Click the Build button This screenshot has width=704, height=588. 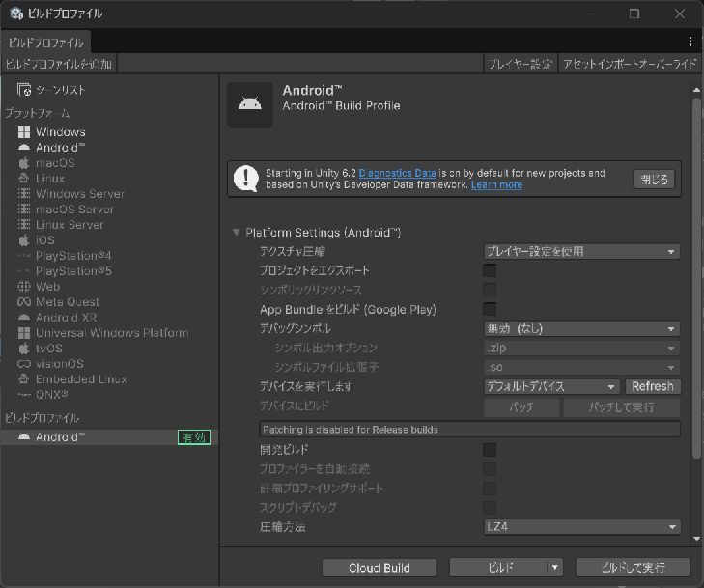[x=499, y=568]
